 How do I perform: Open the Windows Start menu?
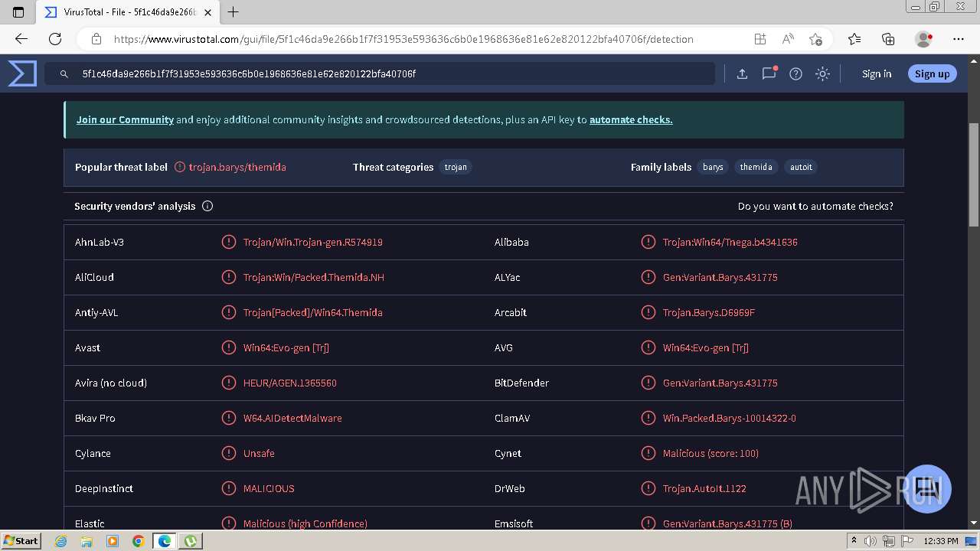click(x=21, y=540)
